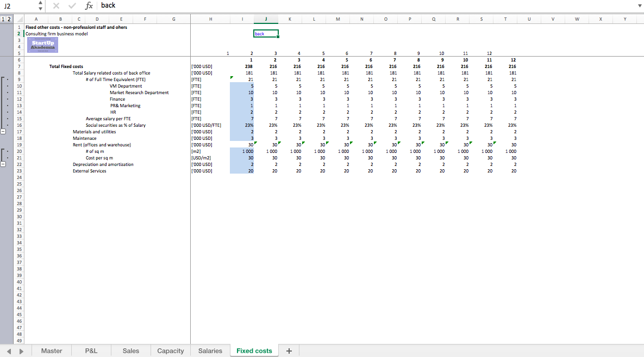Click the next sheet navigation arrow
644x357 pixels.
click(21, 350)
